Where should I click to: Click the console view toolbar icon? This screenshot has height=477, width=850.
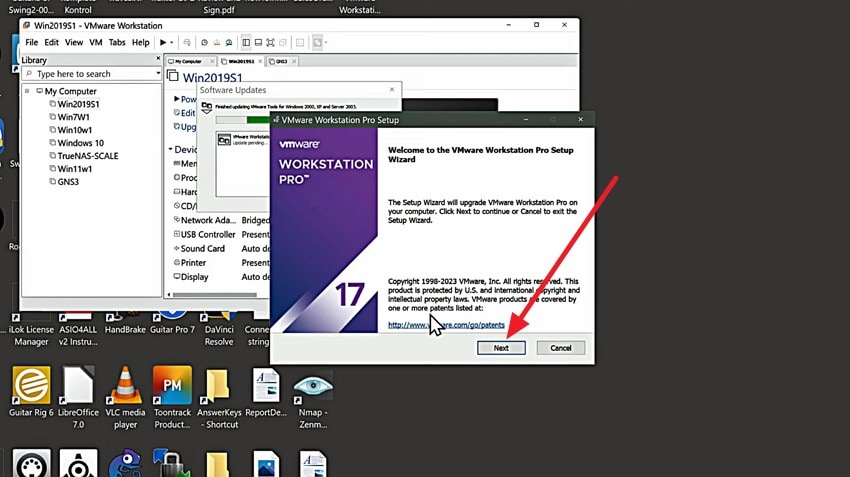tap(300, 42)
